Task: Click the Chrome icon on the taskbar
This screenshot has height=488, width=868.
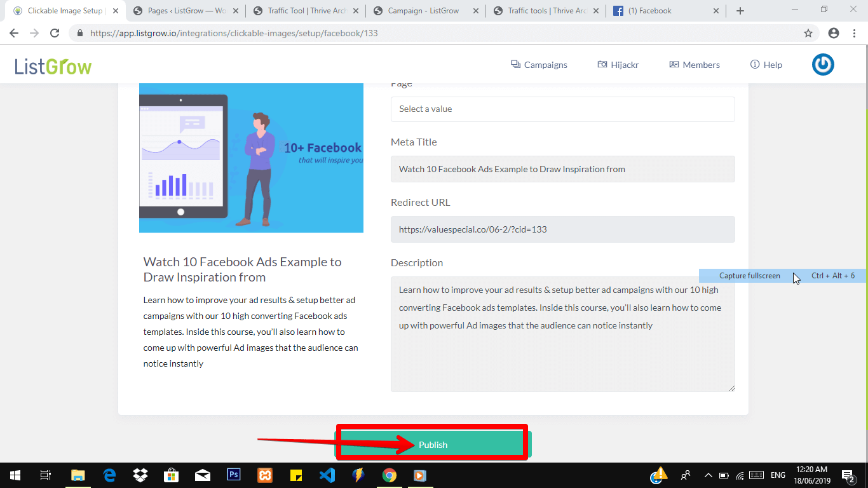Action: tap(390, 475)
